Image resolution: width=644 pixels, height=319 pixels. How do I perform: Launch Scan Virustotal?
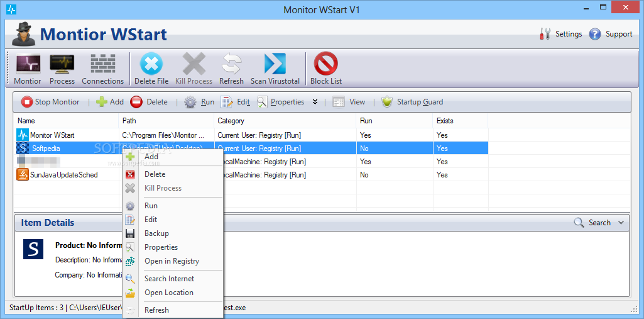tap(275, 69)
